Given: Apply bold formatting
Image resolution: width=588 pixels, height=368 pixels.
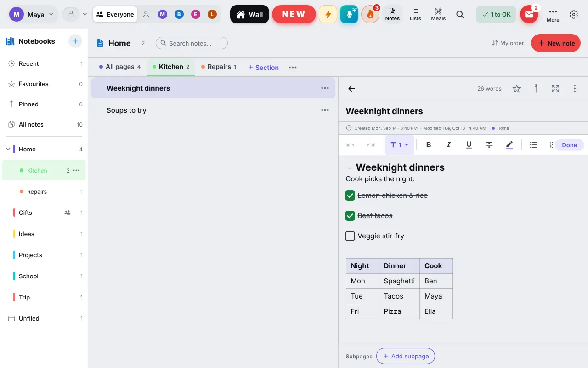Looking at the screenshot, I should pyautogui.click(x=429, y=145).
